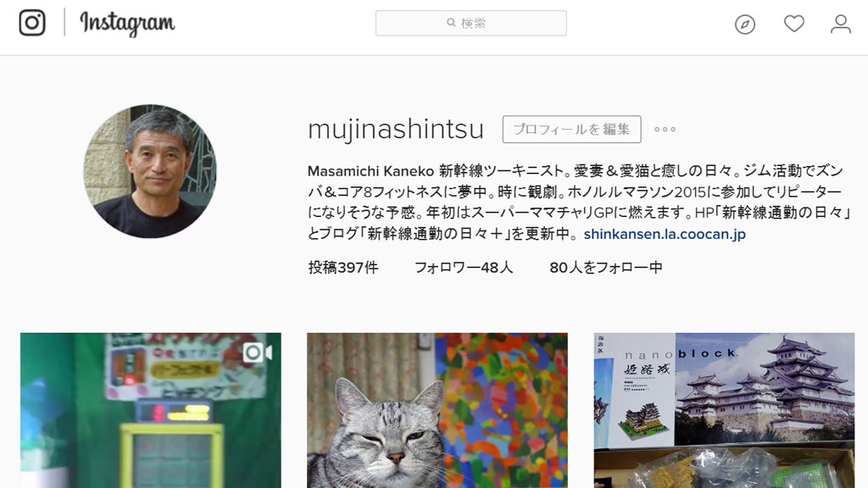
Task: Open the three-dot options beside edit profile
Action: pos(665,130)
